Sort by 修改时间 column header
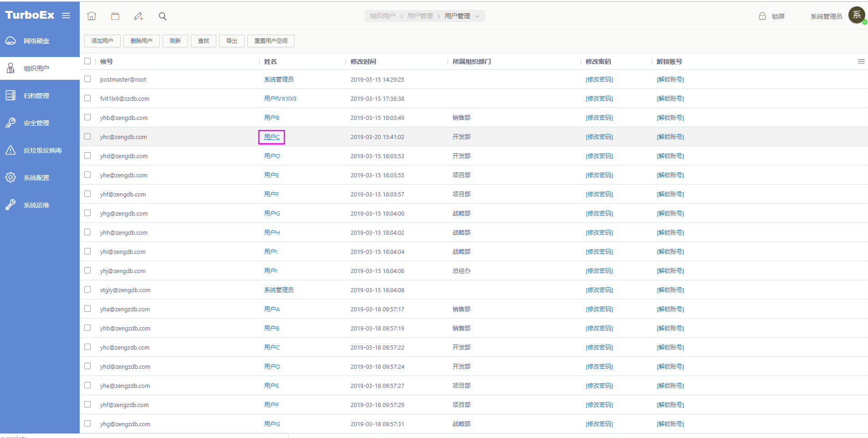The height and width of the screenshot is (438, 868). point(363,62)
